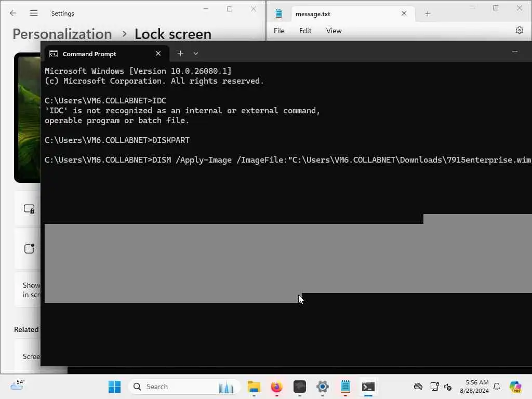The height and width of the screenshot is (399, 532).
Task: Open Notepad settings gear
Action: click(519, 30)
